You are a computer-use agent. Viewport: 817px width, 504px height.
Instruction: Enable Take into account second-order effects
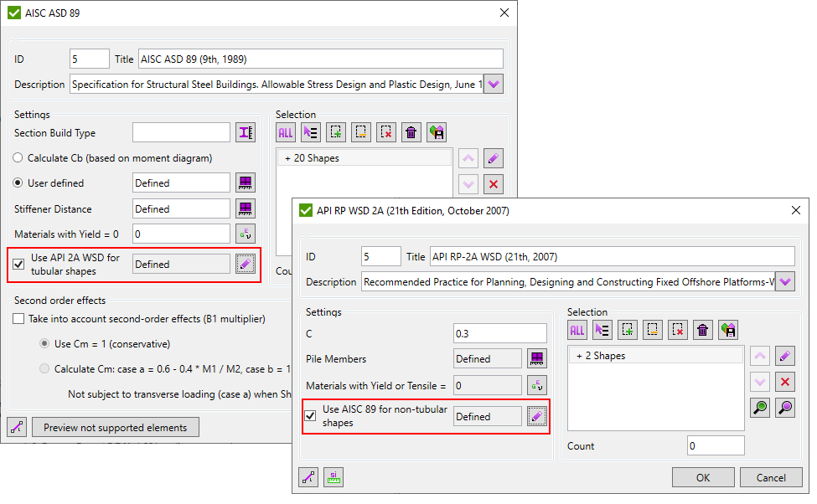tap(18, 319)
